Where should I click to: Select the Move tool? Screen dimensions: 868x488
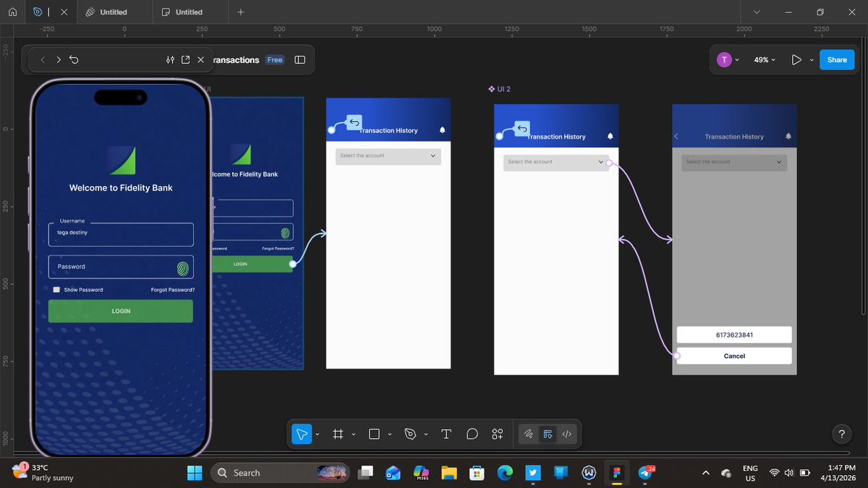pyautogui.click(x=302, y=434)
